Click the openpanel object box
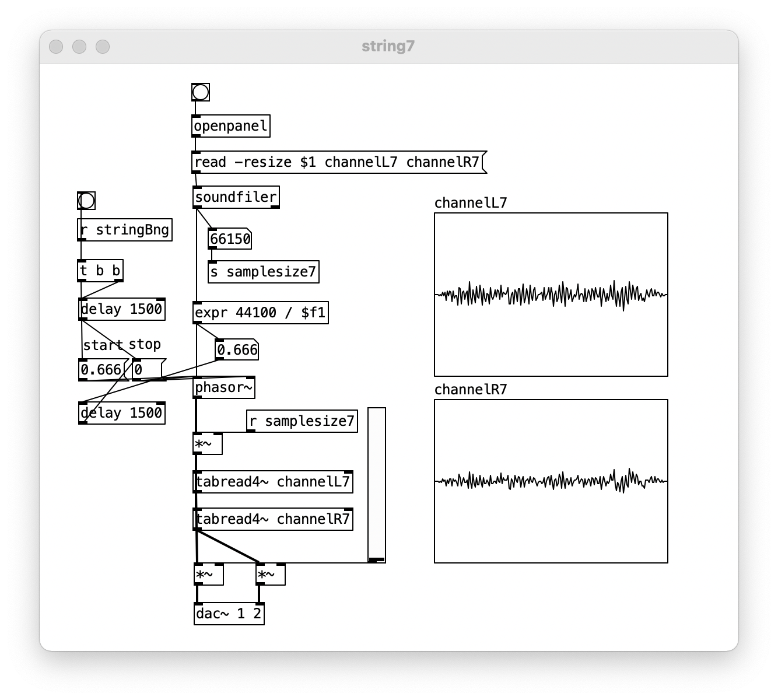Viewport: 778px width, 700px height. (231, 126)
